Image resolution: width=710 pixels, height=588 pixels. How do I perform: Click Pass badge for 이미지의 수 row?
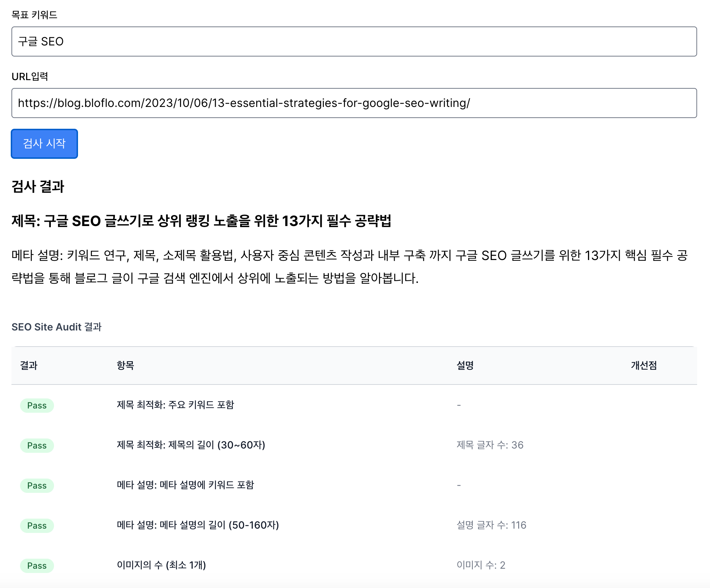pos(37,566)
